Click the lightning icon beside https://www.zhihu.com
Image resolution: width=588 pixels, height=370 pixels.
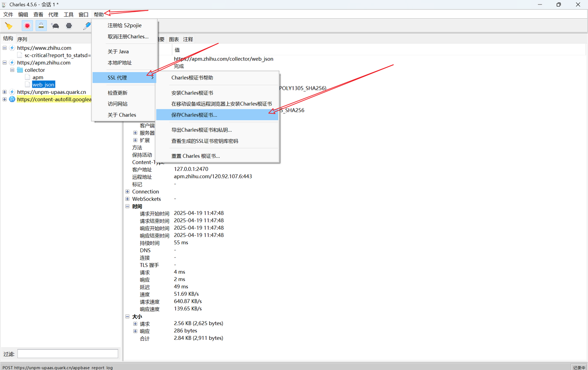click(12, 48)
